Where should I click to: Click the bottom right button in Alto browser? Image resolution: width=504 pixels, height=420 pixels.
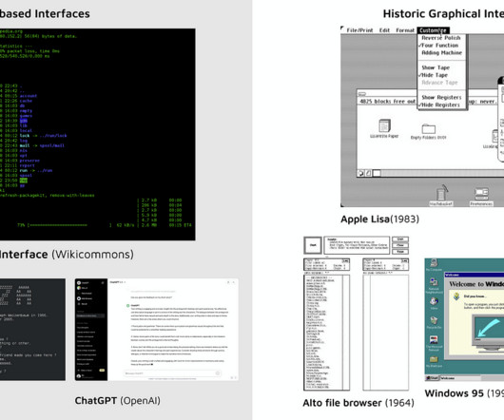[400, 252]
